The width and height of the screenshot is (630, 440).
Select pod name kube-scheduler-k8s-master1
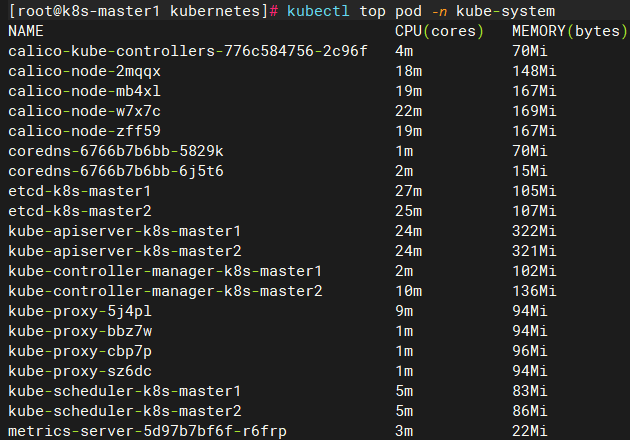click(x=125, y=391)
